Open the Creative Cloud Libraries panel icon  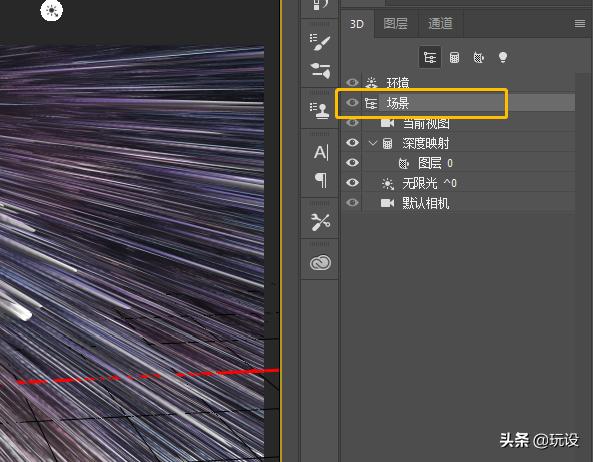click(x=320, y=263)
